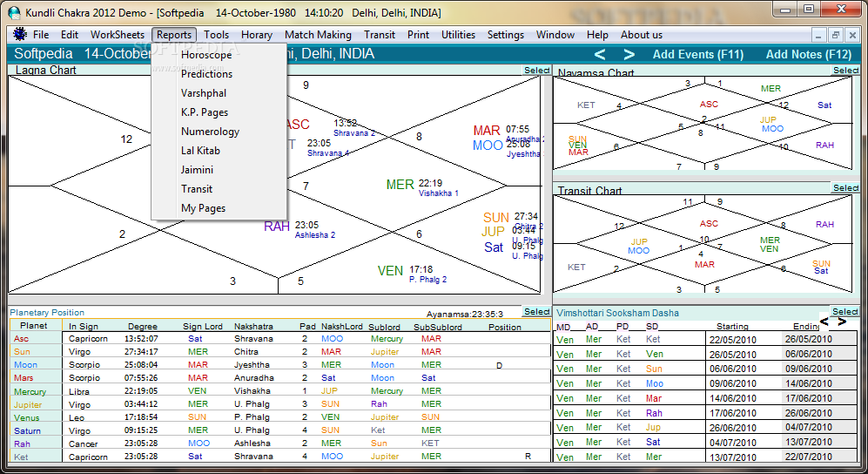
Task: Open the WorkSheets menu
Action: point(118,34)
